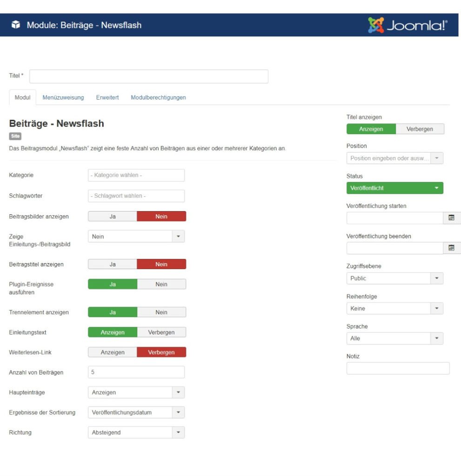Choose Verbergen for Weiterlesen-Link
The width and height of the screenshot is (461, 476).
click(161, 352)
